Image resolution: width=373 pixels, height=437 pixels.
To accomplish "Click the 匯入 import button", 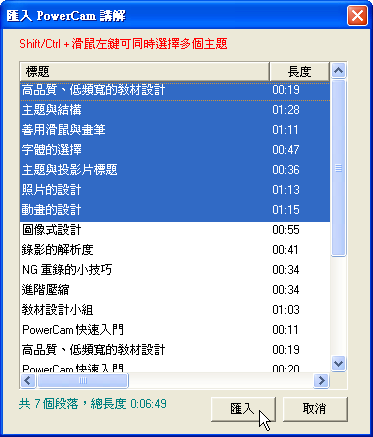I will point(243,409).
